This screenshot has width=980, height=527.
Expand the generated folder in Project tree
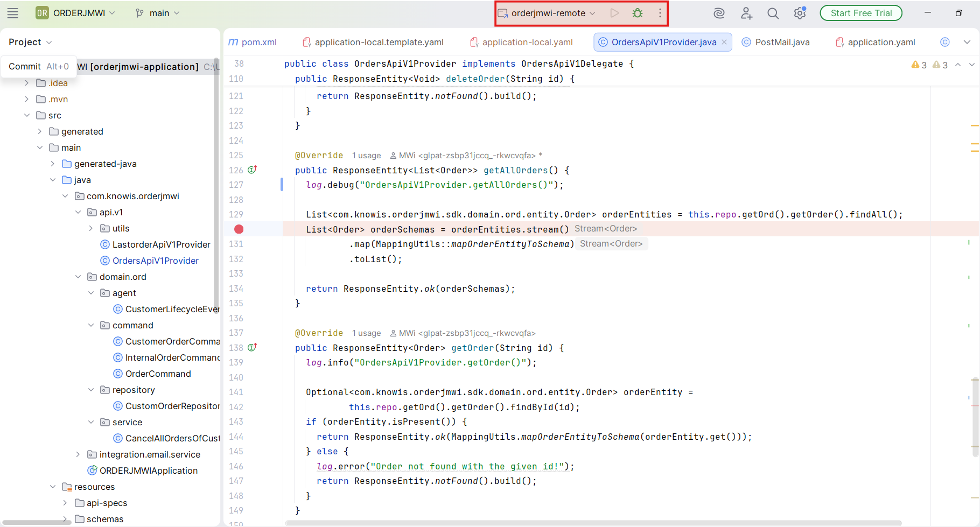click(39, 131)
